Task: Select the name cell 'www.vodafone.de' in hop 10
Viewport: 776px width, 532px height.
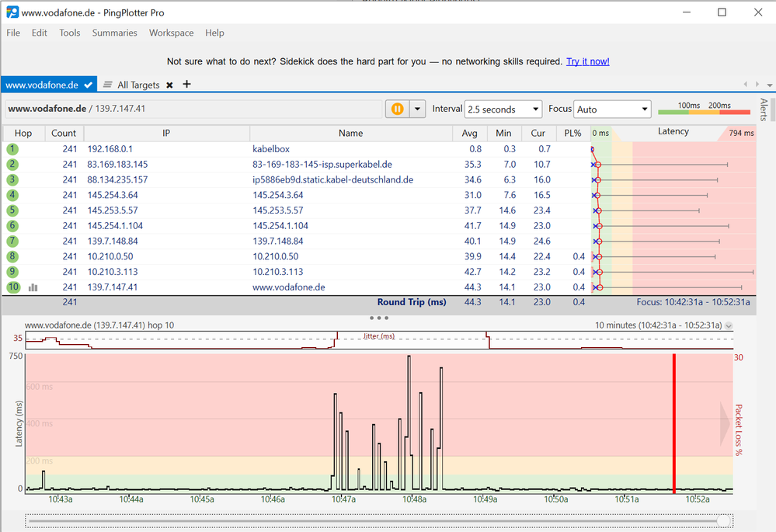Action: pos(288,287)
